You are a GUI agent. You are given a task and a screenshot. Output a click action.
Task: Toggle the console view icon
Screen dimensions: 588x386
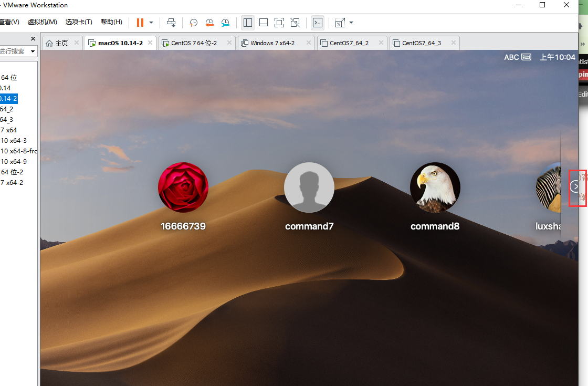318,23
